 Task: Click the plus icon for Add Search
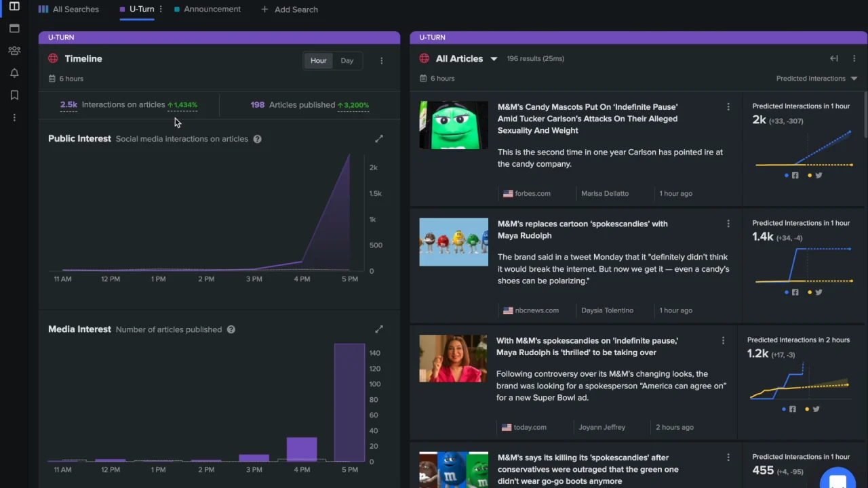coord(264,9)
